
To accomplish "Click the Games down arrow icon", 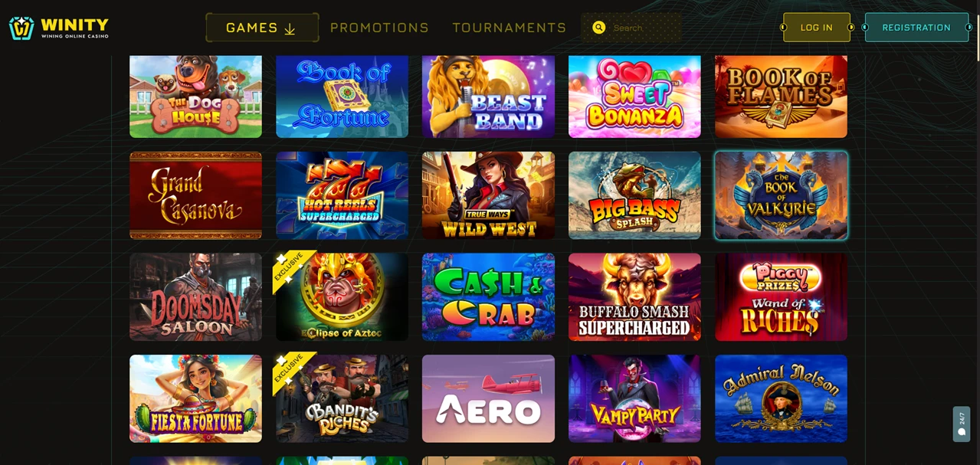I will [290, 29].
